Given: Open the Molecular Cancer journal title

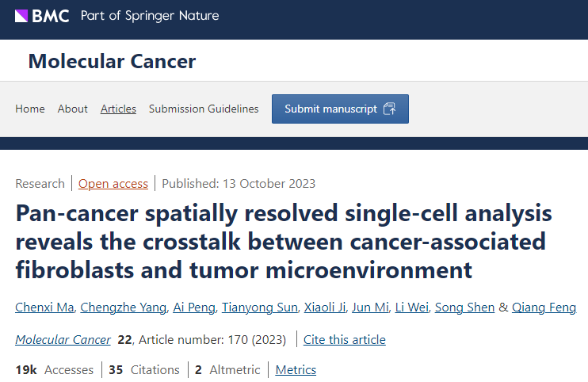Looking at the screenshot, I should pyautogui.click(x=112, y=61).
